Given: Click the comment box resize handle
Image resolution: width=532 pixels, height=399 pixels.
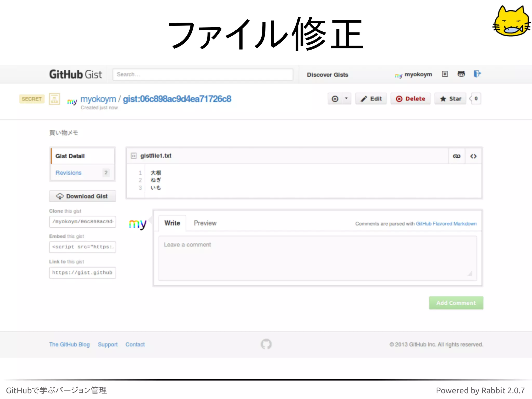Looking at the screenshot, I should [x=470, y=274].
